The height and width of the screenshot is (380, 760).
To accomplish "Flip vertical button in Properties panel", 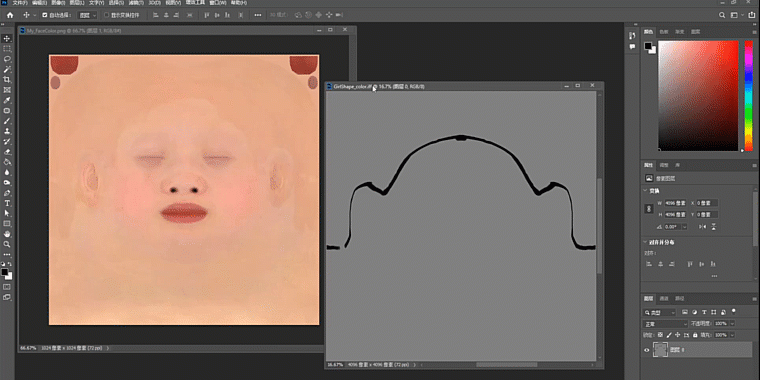I will click(713, 227).
